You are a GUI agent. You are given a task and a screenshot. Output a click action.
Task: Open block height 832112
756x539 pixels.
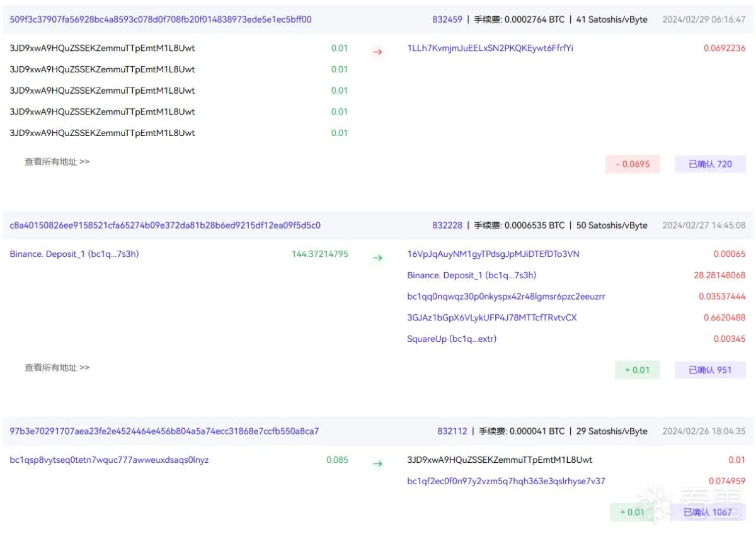(452, 431)
